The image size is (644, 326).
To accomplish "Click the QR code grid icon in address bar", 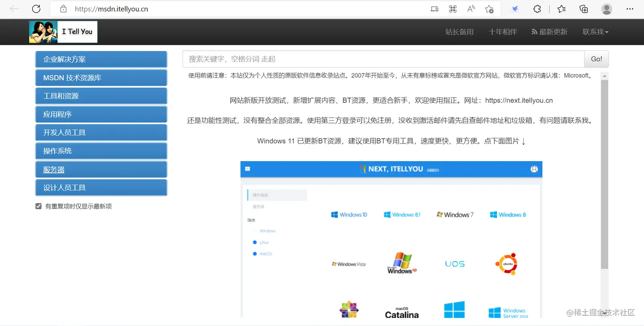I will click(x=453, y=9).
